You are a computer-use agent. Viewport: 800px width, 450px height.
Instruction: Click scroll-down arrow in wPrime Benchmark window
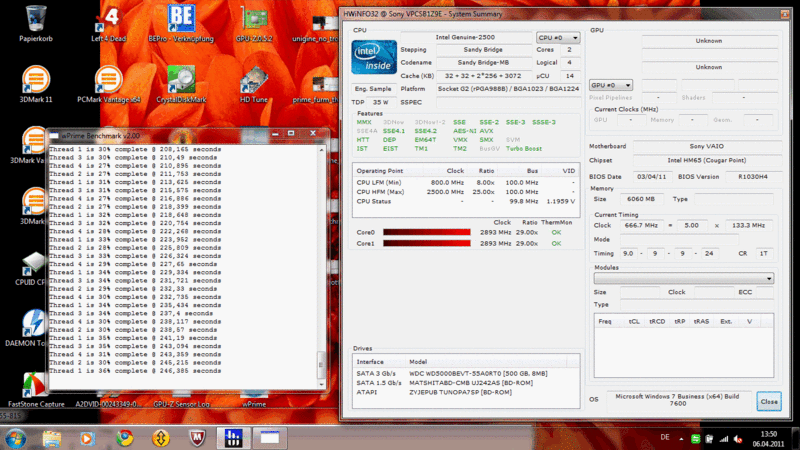tap(321, 385)
